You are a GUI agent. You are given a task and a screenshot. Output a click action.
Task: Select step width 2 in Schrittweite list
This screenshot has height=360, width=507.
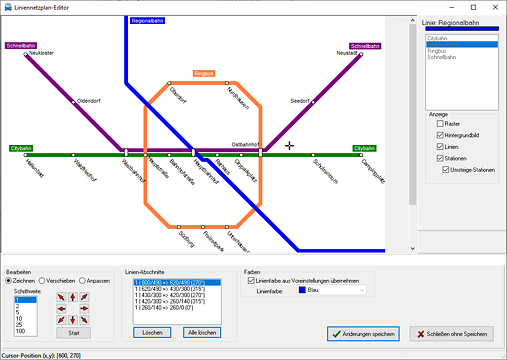[x=26, y=306]
